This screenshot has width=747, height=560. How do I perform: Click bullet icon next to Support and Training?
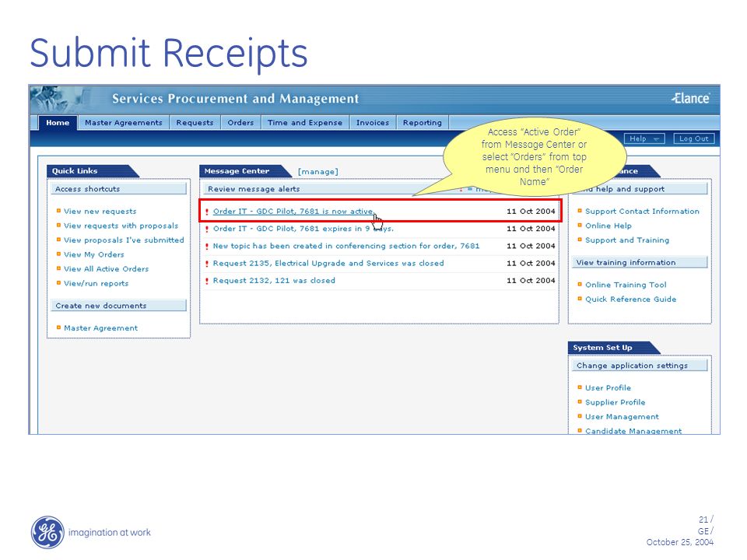[580, 239]
